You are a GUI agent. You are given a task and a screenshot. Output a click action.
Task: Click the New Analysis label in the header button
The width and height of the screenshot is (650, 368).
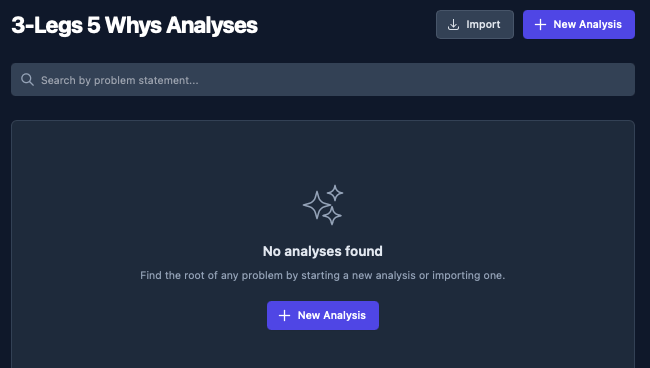pyautogui.click(x=587, y=24)
